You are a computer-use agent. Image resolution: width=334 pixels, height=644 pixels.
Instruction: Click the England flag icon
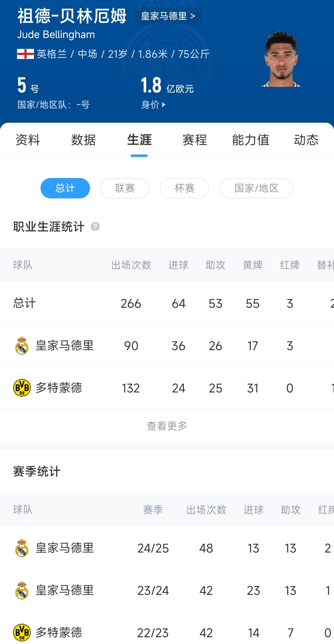tap(25, 54)
